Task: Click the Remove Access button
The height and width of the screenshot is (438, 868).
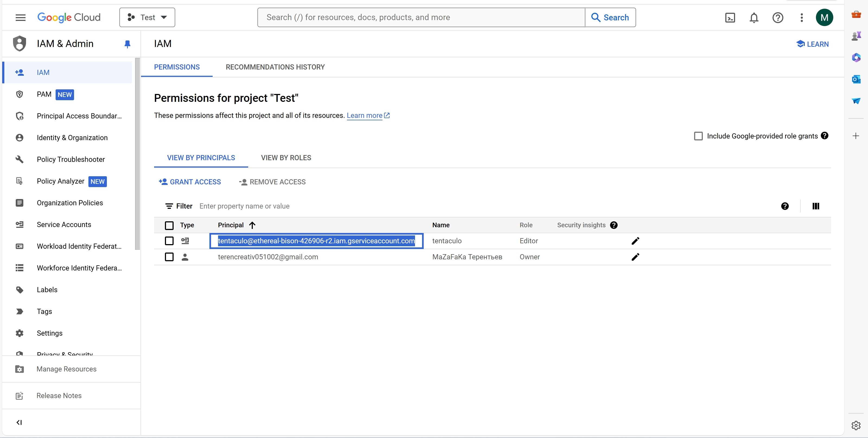Action: (272, 182)
